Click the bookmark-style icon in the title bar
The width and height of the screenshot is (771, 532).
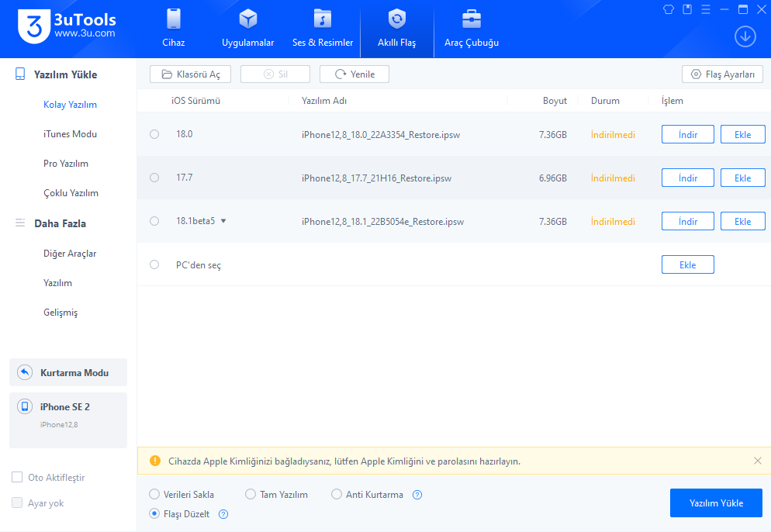click(687, 9)
